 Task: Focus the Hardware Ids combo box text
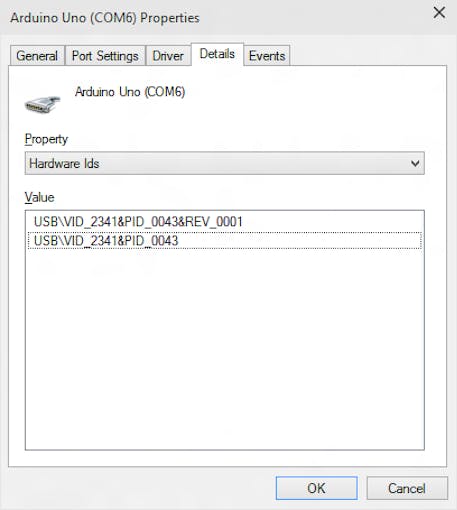click(x=64, y=163)
